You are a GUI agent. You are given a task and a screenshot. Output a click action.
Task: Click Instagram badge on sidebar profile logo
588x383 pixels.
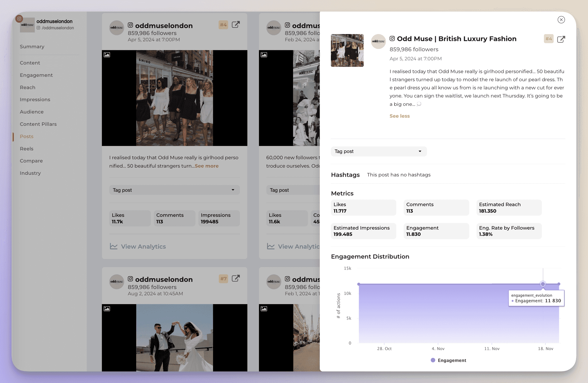(19, 19)
